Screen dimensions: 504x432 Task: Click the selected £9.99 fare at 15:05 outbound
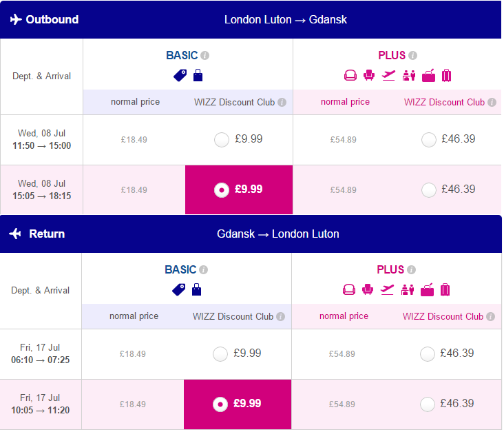(x=239, y=189)
